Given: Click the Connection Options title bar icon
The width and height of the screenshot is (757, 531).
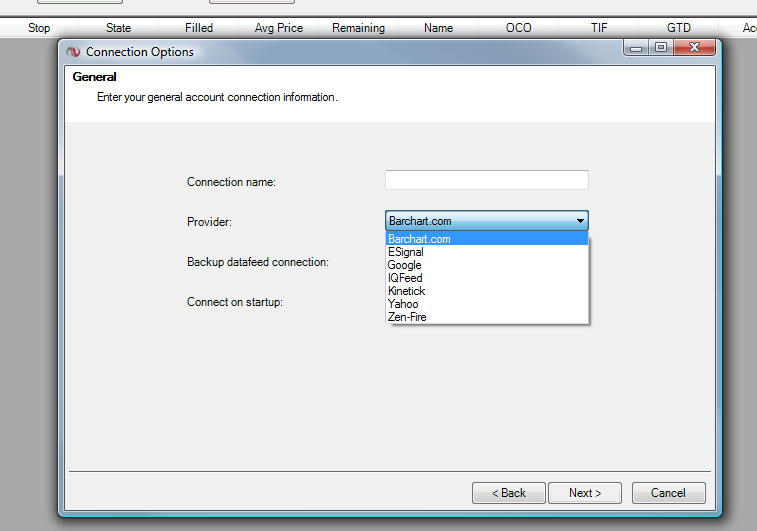Looking at the screenshot, I should (73, 52).
